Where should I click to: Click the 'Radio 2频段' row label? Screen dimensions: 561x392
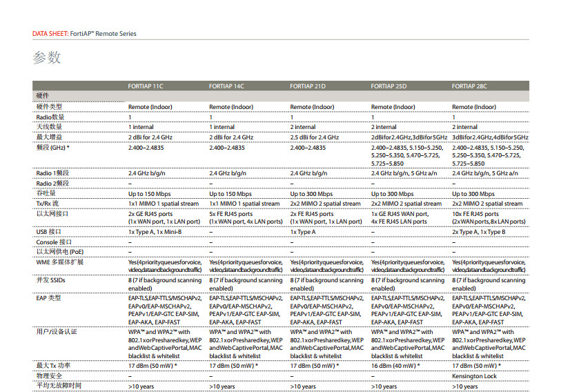click(52, 184)
